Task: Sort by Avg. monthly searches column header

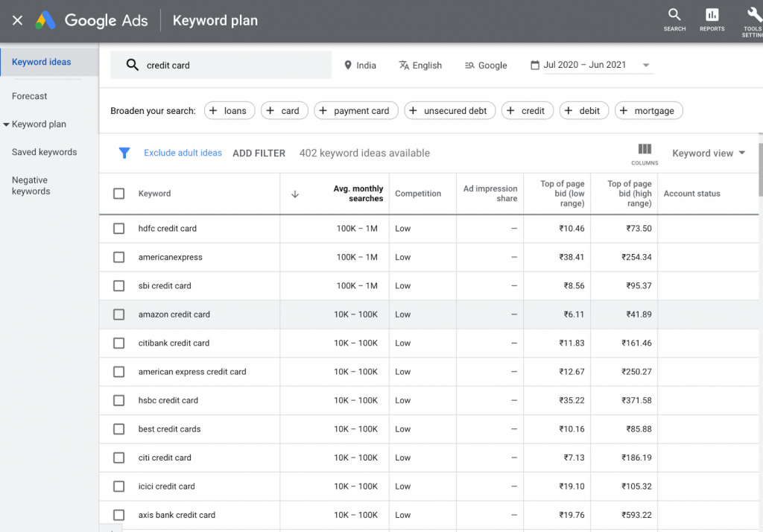Action: click(x=358, y=193)
